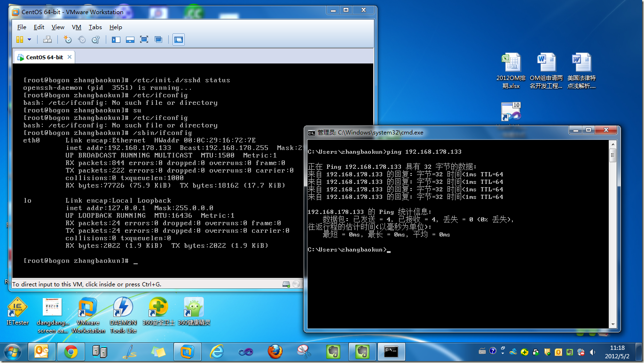Click the keyboard input icon in tray
Image resolution: width=644 pixels, height=363 pixels.
482,351
